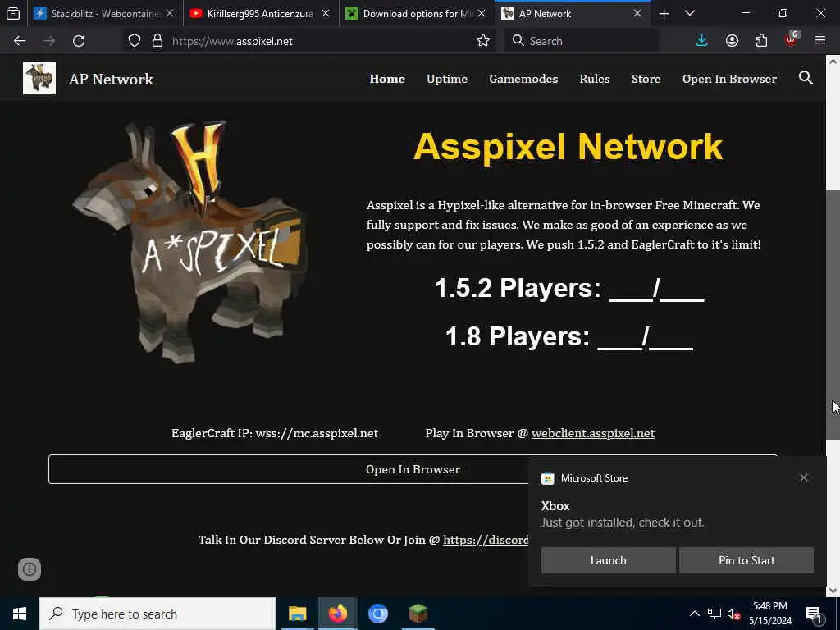Open the Gamemodes nav item

[x=523, y=79]
